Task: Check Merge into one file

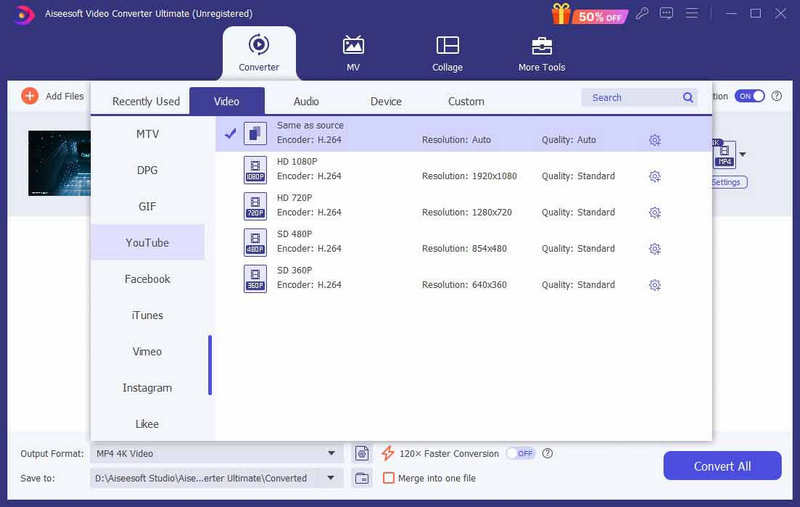Action: [389, 478]
